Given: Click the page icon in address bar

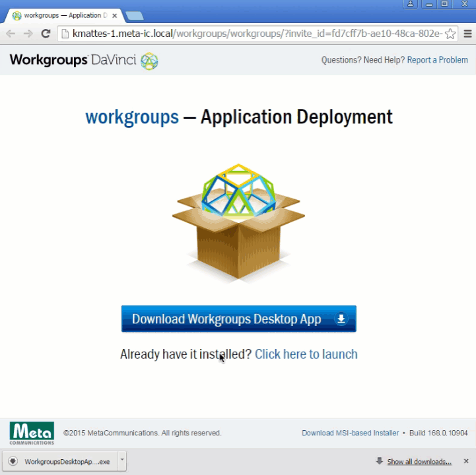Looking at the screenshot, I should tap(65, 34).
